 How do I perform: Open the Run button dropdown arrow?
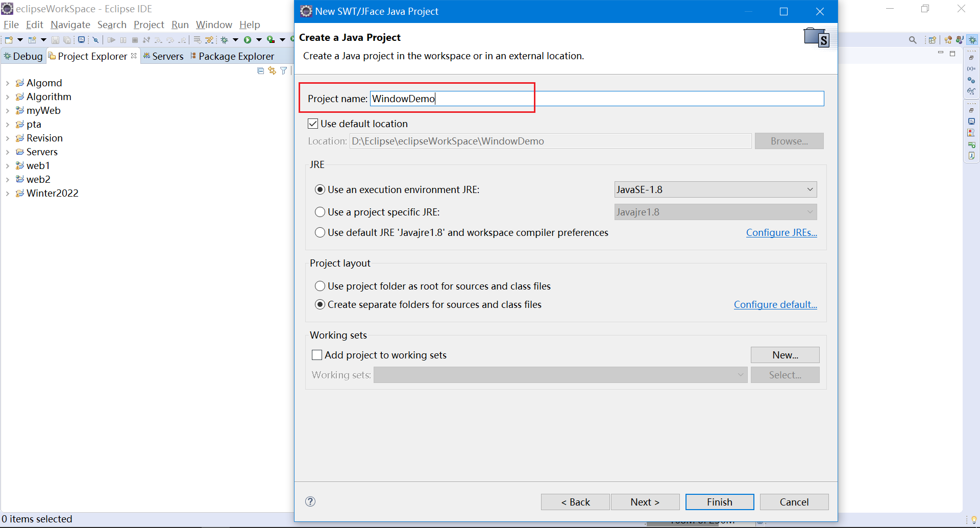[x=259, y=40]
